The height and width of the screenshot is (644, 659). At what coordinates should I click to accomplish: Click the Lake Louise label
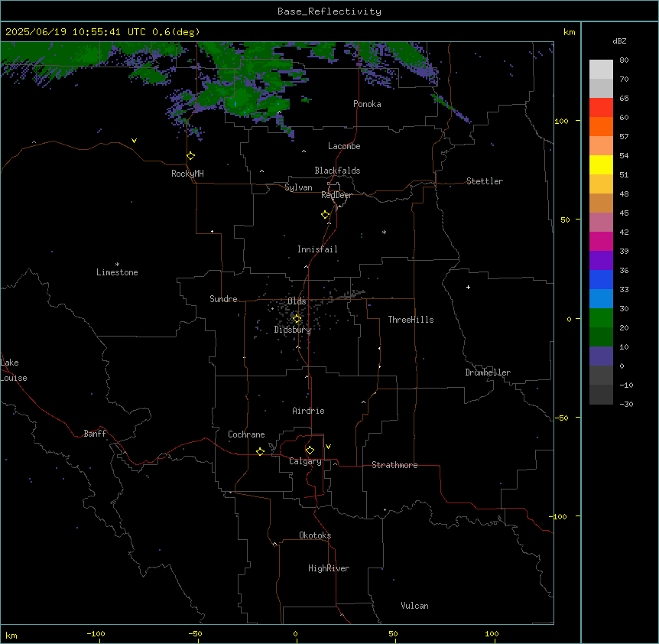14,370
